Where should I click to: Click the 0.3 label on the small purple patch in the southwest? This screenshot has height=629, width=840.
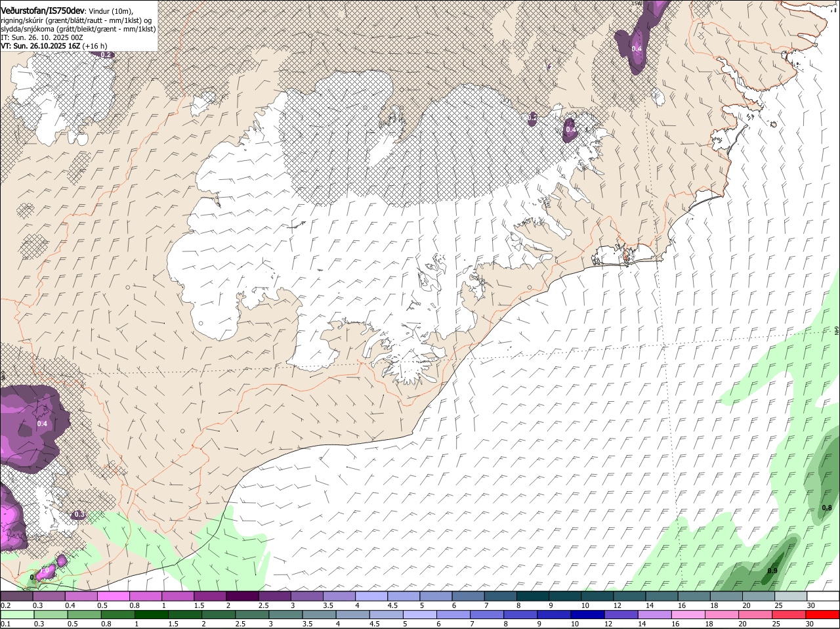point(79,515)
